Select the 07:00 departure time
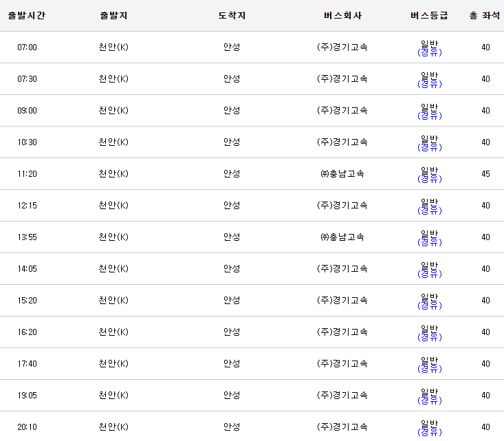The height and width of the screenshot is (441, 504). point(27,47)
